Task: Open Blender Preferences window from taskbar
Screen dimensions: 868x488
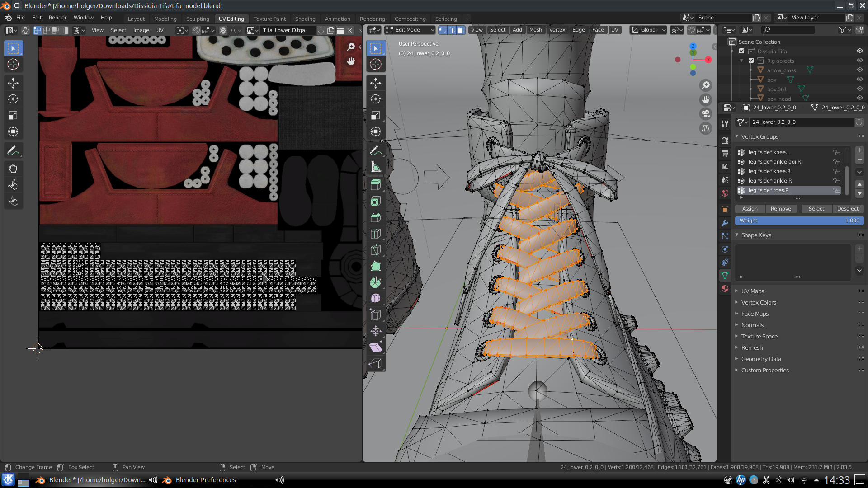Action: [x=206, y=480]
